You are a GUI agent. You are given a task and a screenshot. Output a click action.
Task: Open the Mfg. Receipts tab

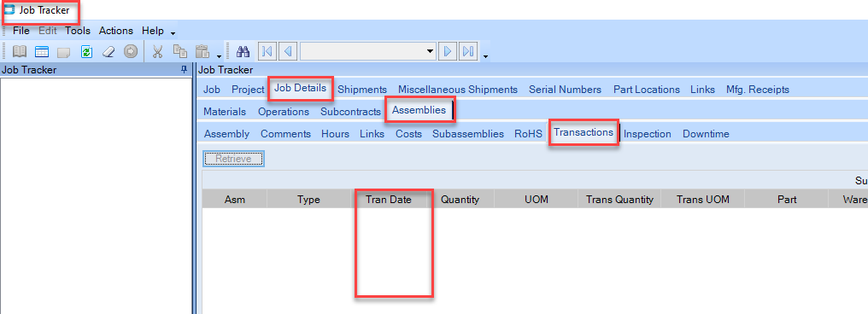pos(758,90)
